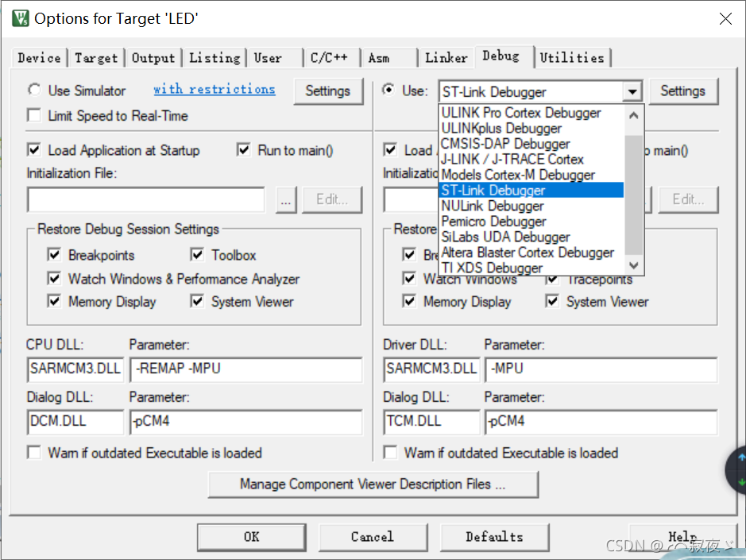Click Driver DLL field SARMCM3.DLL
Screen dimensions: 746x560
pyautogui.click(x=431, y=369)
